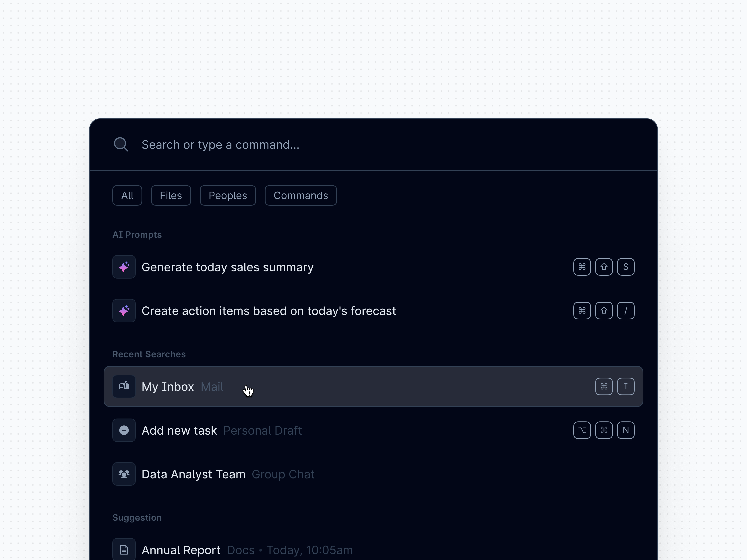The width and height of the screenshot is (747, 560).
Task: Switch to the Files filter tab
Action: pos(171,195)
